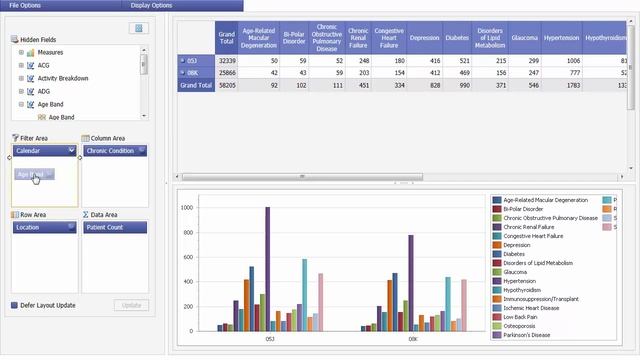Viewport: 640px width, 360px height.
Task: Open the File Options menu
Action: point(25,5)
